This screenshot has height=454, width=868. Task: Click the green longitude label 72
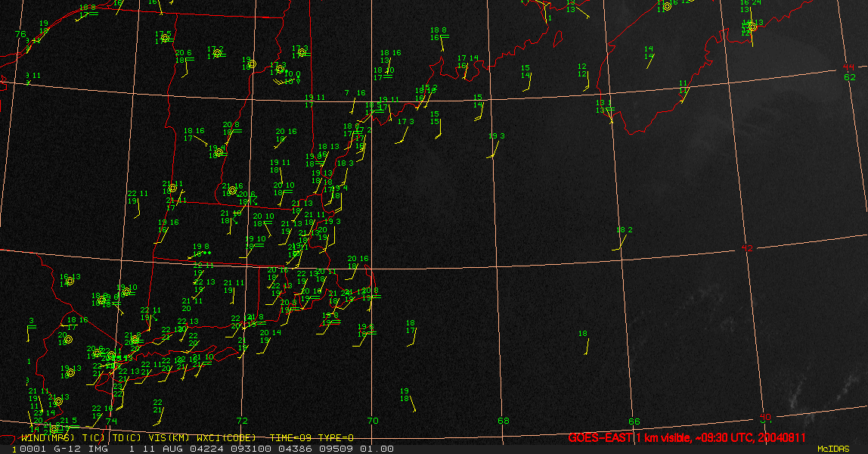pyautogui.click(x=242, y=421)
